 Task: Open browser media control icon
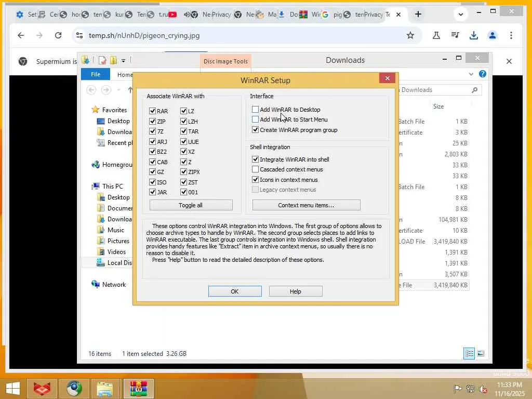click(455, 35)
